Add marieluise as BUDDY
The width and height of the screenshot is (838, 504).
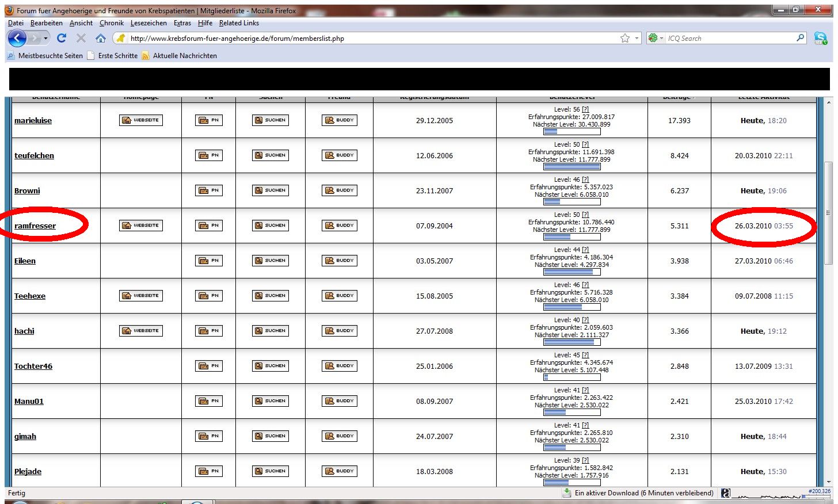pyautogui.click(x=339, y=120)
